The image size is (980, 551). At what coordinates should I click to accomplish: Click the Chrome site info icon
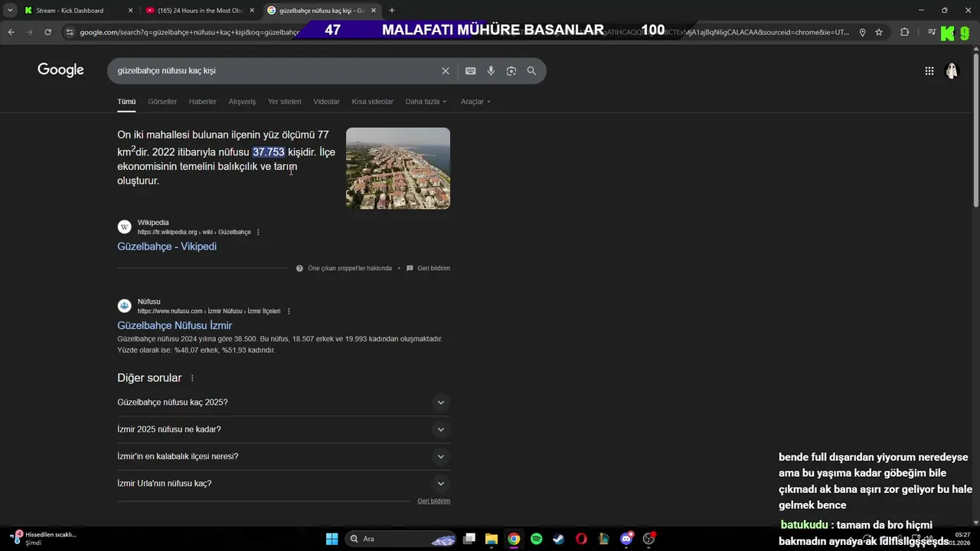pos(70,32)
